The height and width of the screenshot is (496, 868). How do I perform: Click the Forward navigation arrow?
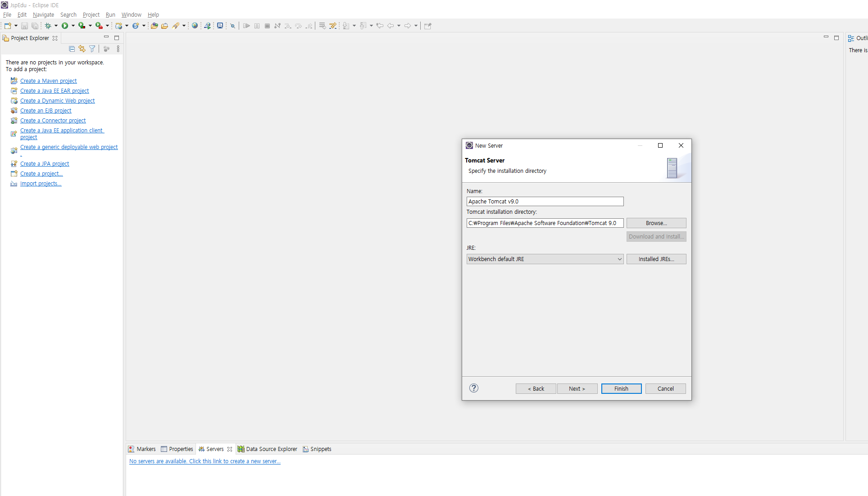point(408,26)
